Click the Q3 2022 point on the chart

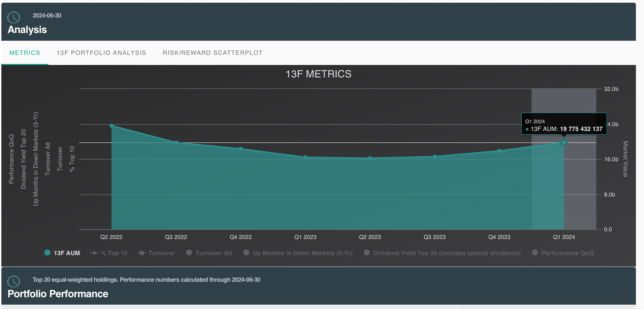176,143
